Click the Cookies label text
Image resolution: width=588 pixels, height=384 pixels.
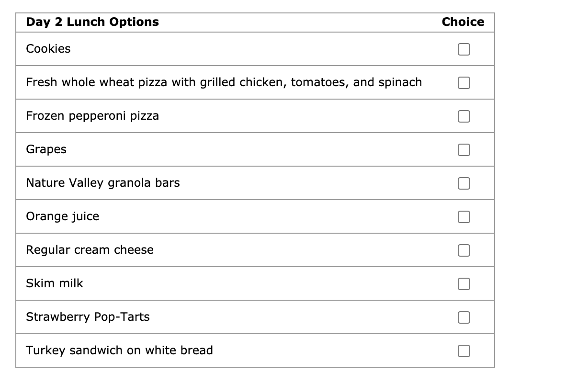pos(48,49)
